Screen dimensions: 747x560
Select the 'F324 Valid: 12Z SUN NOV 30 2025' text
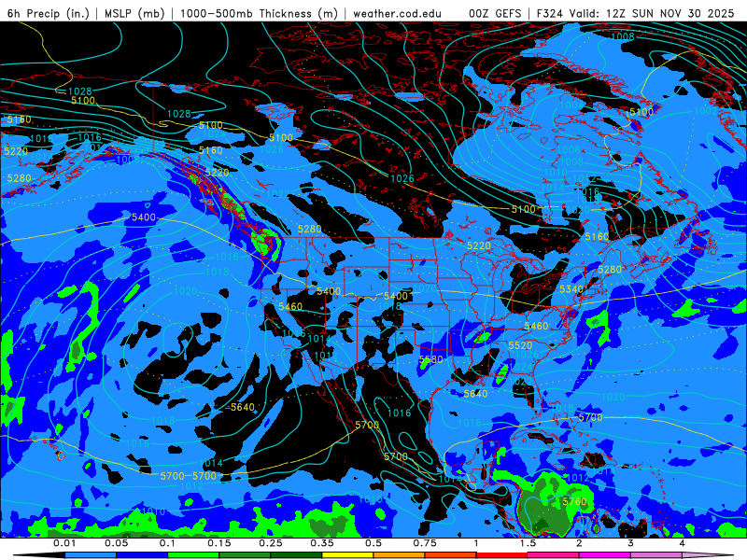point(636,13)
